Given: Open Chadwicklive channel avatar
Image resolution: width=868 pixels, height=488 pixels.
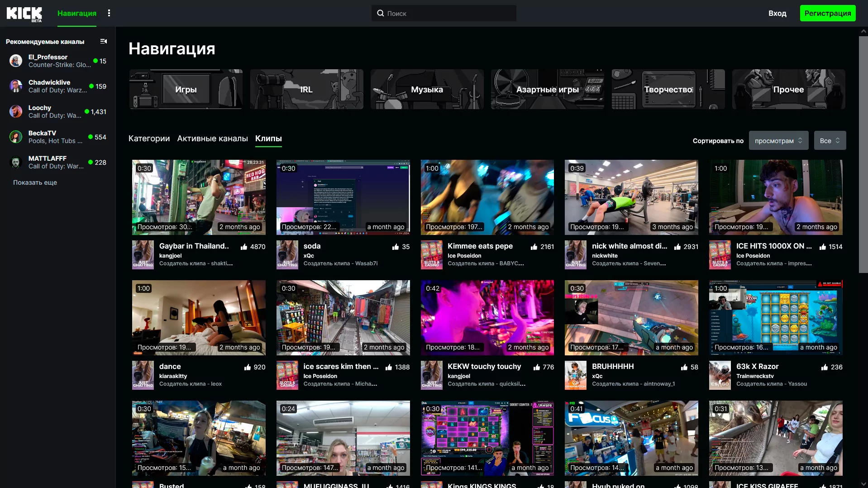Looking at the screenshot, I should point(16,86).
